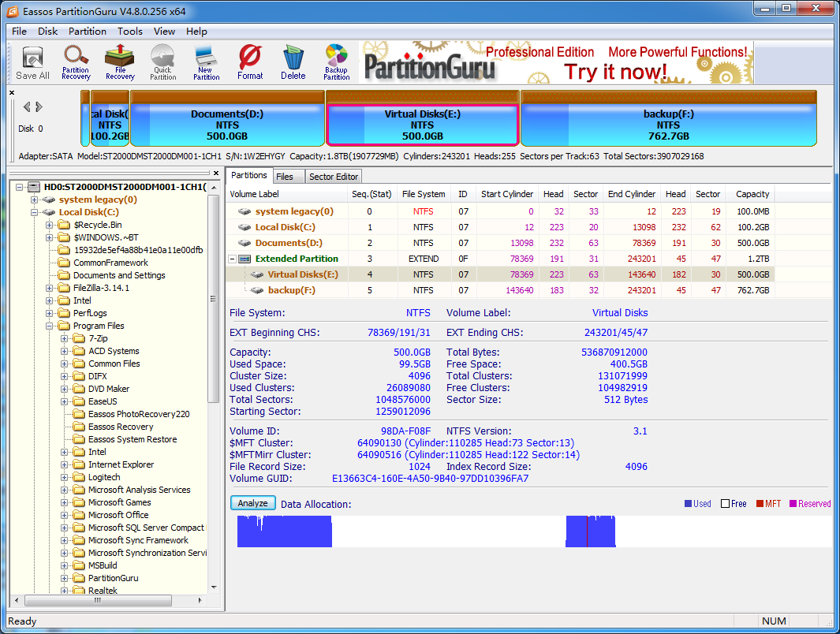This screenshot has height=634, width=840.
Task: Click the Capacity column header
Action: 752,194
